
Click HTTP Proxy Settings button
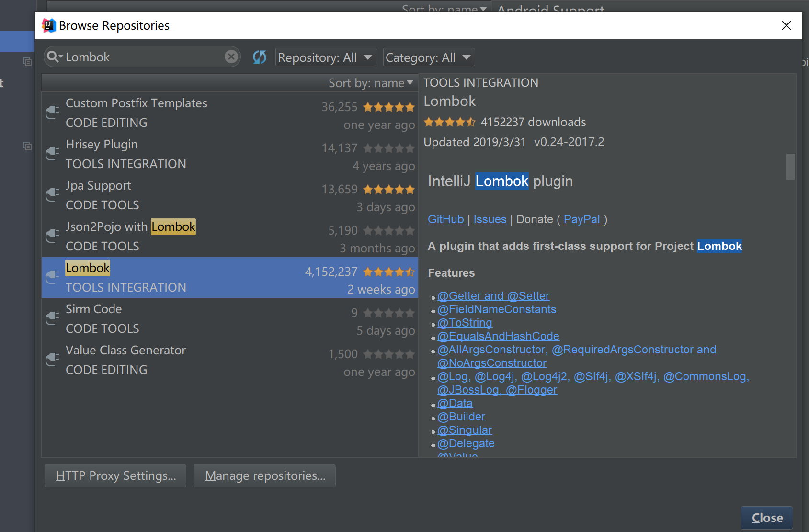(x=115, y=475)
